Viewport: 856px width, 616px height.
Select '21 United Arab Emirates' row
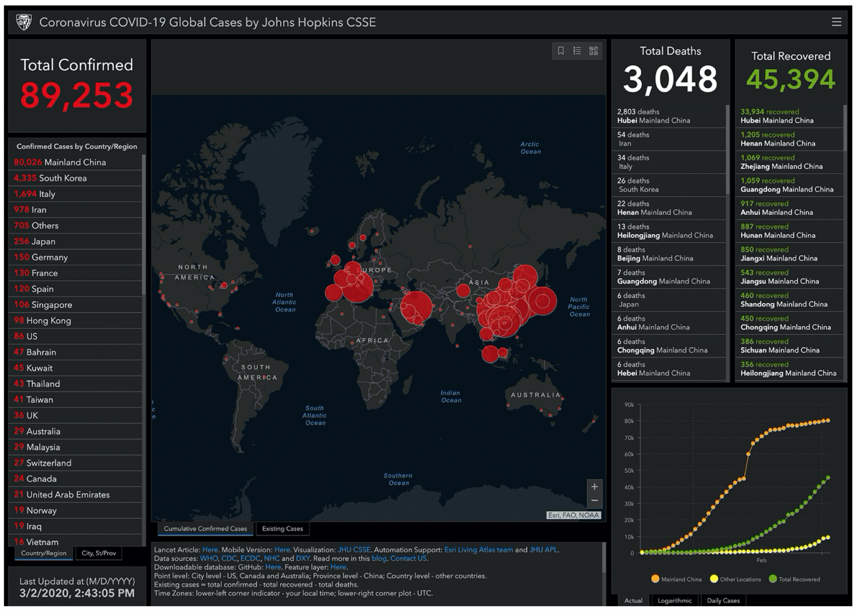75,495
